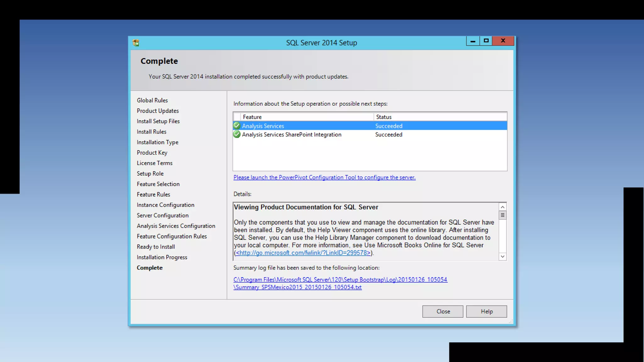
Task: Open the Summary log file path link
Action: pyautogui.click(x=340, y=280)
